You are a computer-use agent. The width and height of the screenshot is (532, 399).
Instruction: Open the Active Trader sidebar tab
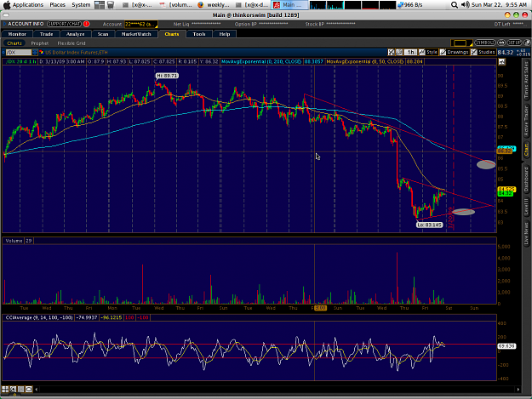click(x=527, y=121)
